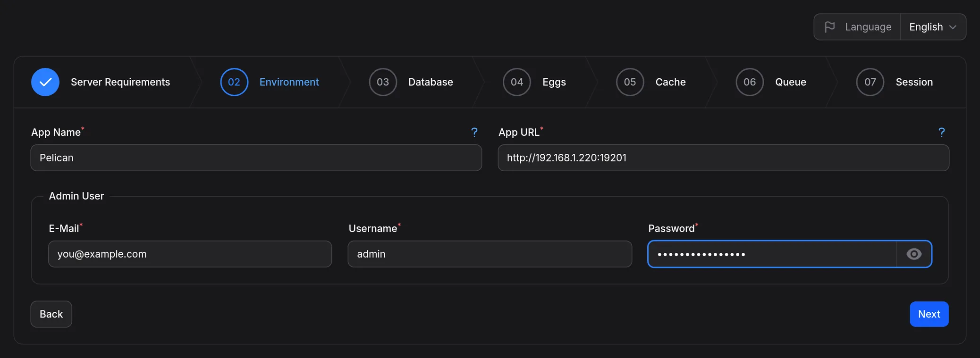980x358 pixels.
Task: Focus the Password input field
Action: (772, 254)
